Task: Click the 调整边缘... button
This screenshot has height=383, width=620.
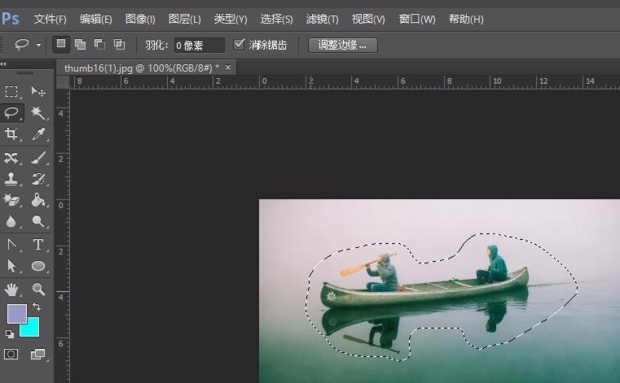Action: 342,45
